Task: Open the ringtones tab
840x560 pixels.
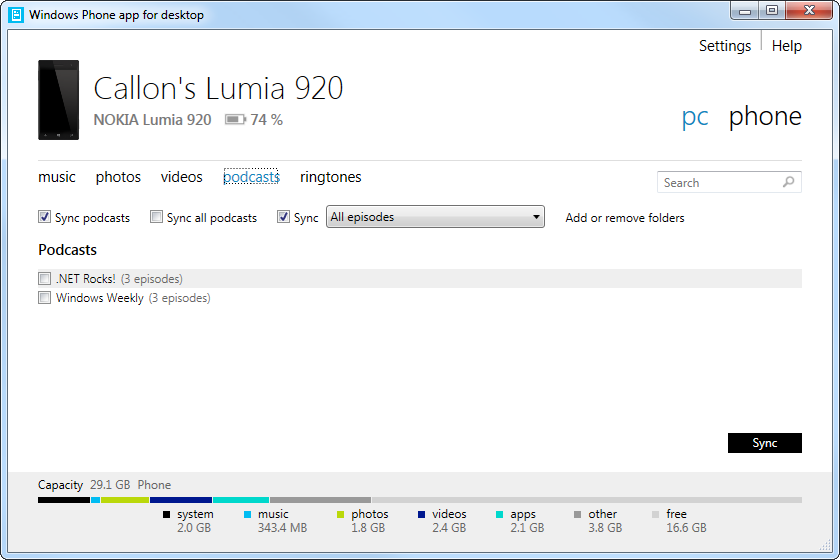Action: [x=330, y=177]
